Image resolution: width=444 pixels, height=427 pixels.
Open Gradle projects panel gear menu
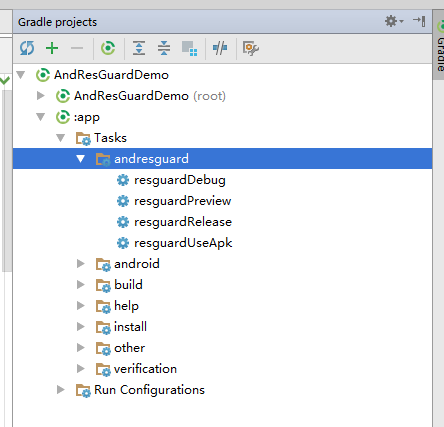394,21
